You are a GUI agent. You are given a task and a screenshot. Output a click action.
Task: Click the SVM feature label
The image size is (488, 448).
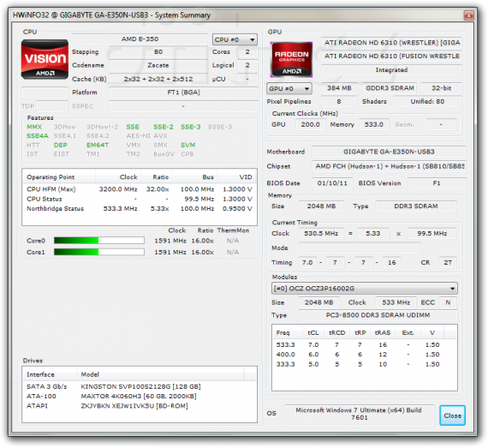(188, 145)
